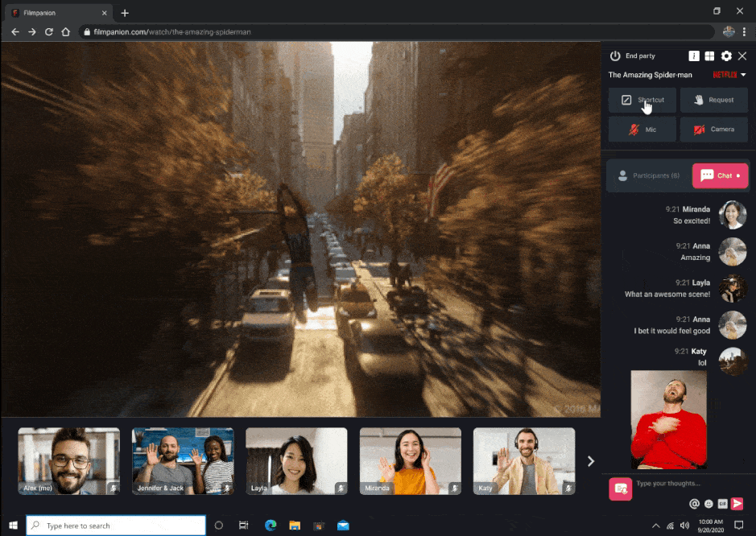
Task: Open network status in system tray
Action: coord(670,526)
